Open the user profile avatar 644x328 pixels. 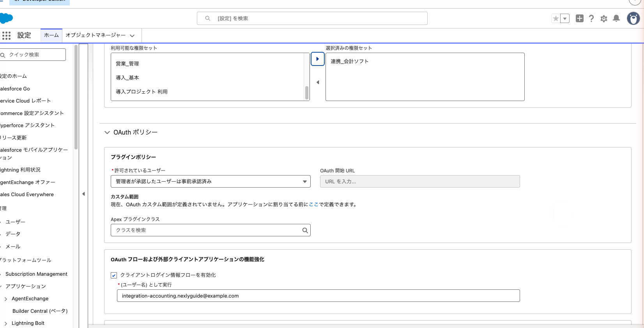(x=633, y=18)
